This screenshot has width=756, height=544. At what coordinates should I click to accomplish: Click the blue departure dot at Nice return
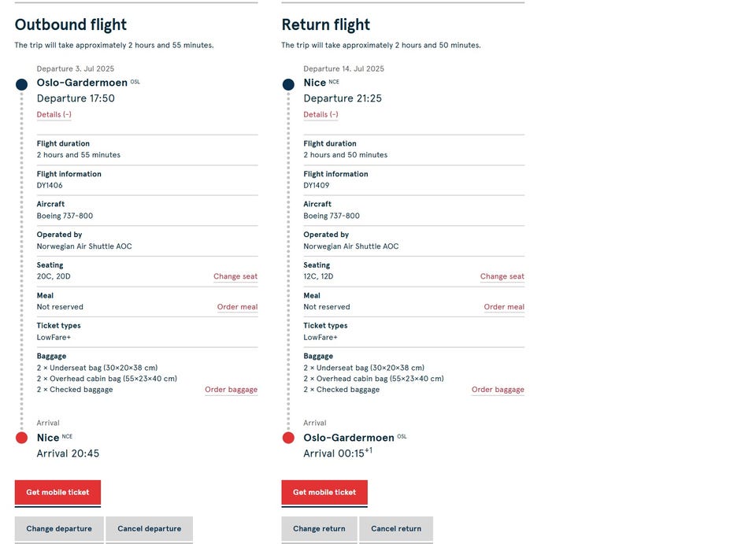[288, 85]
